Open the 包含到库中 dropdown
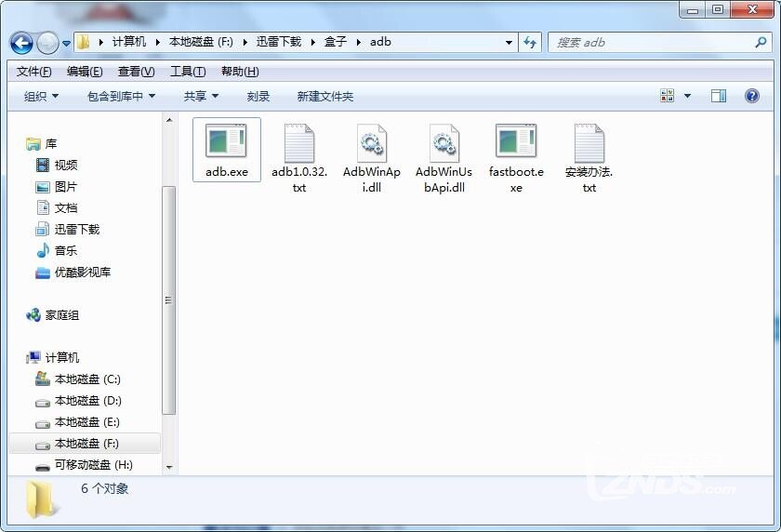This screenshot has height=532, width=781. pyautogui.click(x=121, y=97)
